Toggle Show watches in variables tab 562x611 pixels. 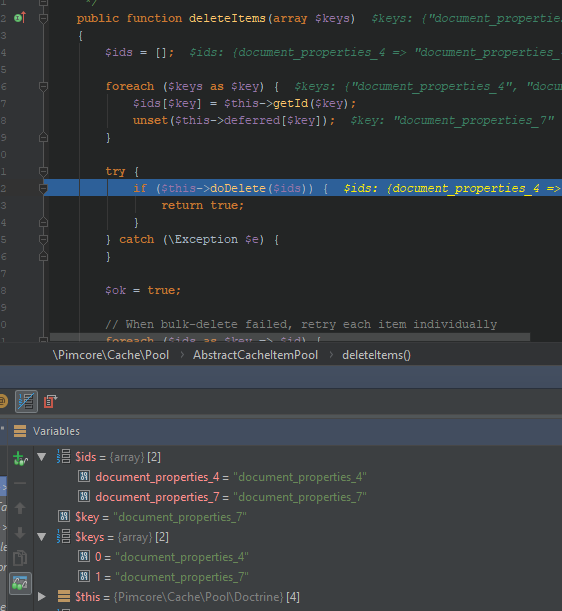[x=20, y=583]
